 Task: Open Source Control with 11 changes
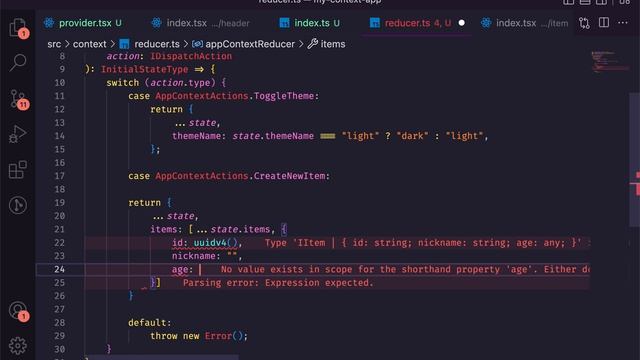(x=18, y=99)
